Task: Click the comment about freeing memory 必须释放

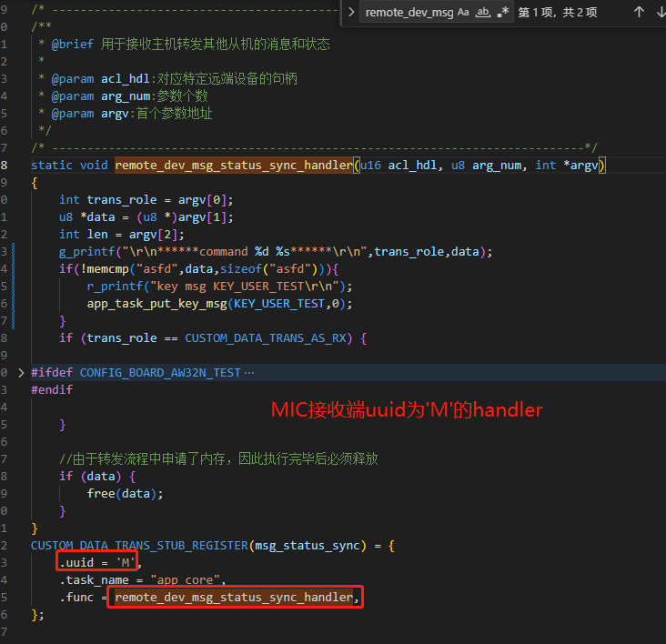Action: tap(218, 459)
